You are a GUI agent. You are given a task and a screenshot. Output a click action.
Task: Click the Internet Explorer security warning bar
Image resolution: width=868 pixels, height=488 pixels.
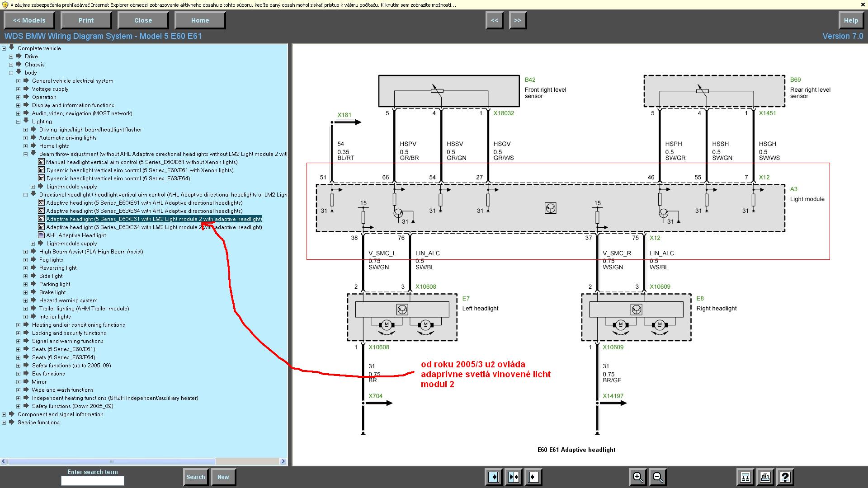434,5
